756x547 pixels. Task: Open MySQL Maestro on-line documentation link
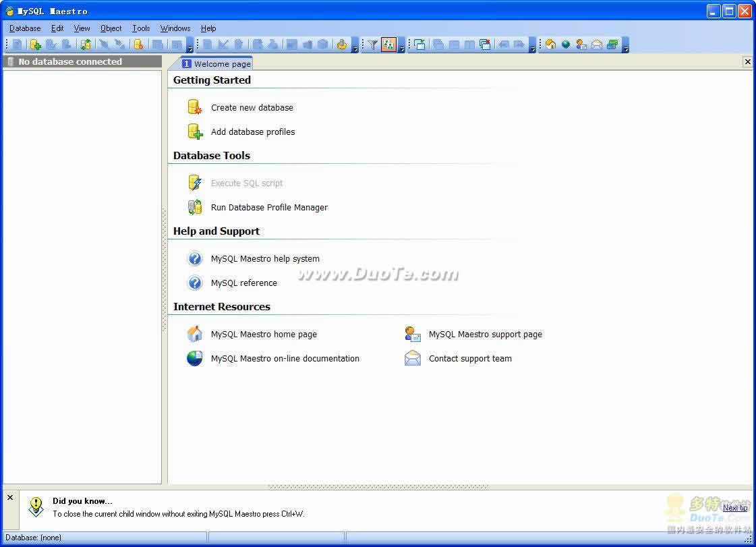point(285,358)
